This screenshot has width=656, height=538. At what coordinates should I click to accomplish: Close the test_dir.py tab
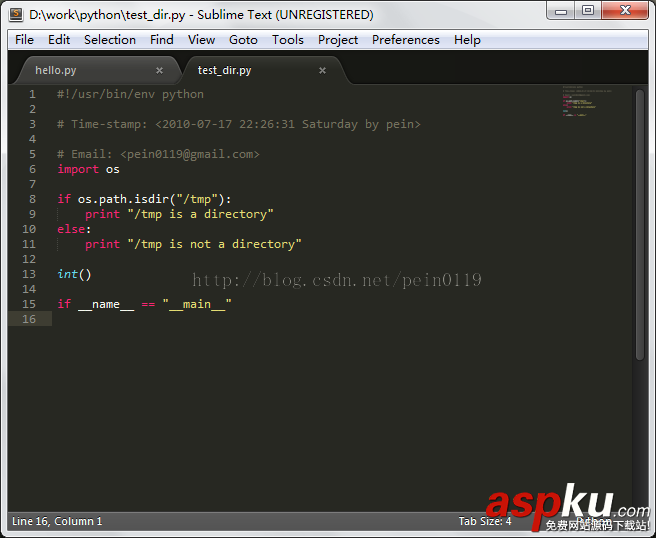[322, 71]
